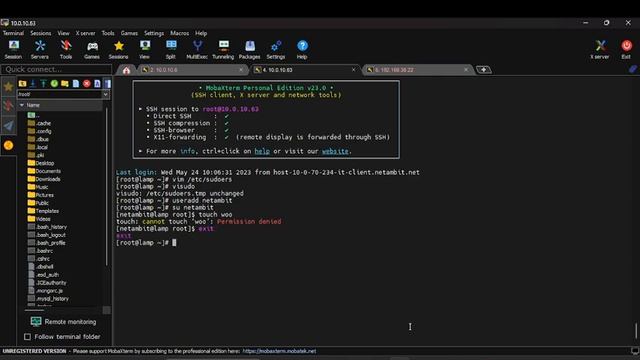Viewport: 640px width, 360px height.
Task: Close the 10.0.10.6 session tab
Action: (241, 70)
